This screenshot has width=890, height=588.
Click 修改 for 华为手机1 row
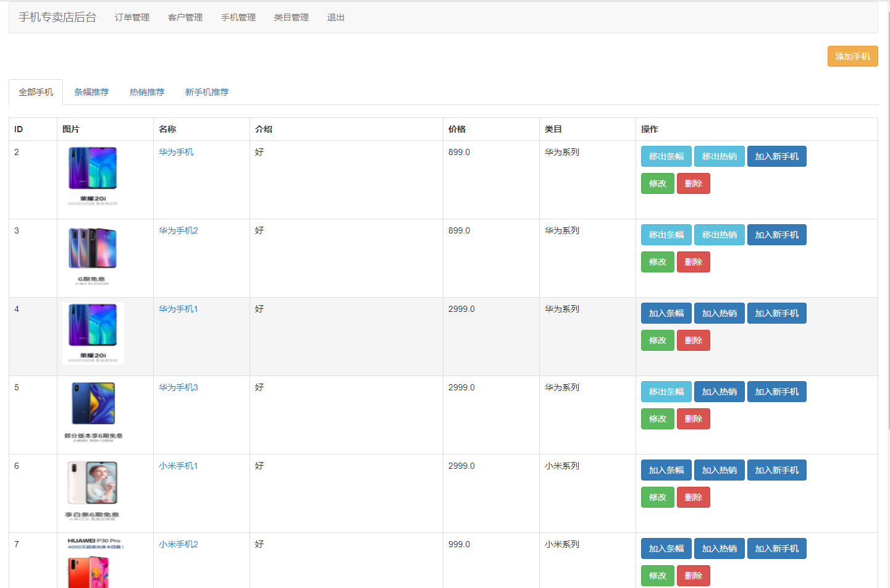657,340
